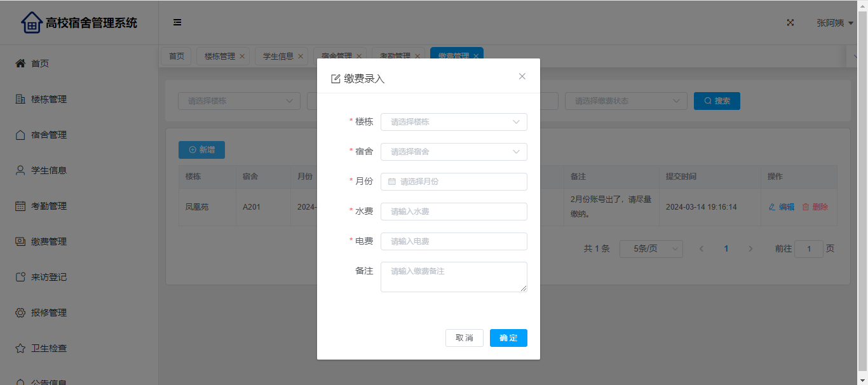The image size is (868, 385).
Task: Click the 水费 input field
Action: coord(453,212)
